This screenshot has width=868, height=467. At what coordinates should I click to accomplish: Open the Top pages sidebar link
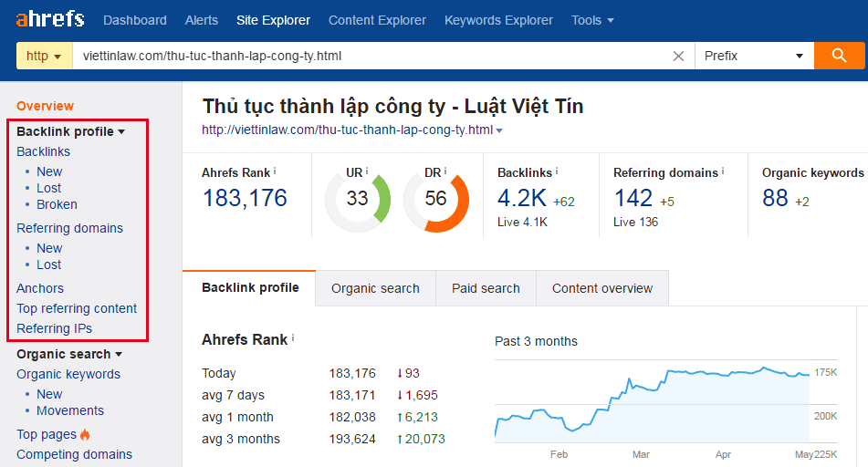pos(47,434)
